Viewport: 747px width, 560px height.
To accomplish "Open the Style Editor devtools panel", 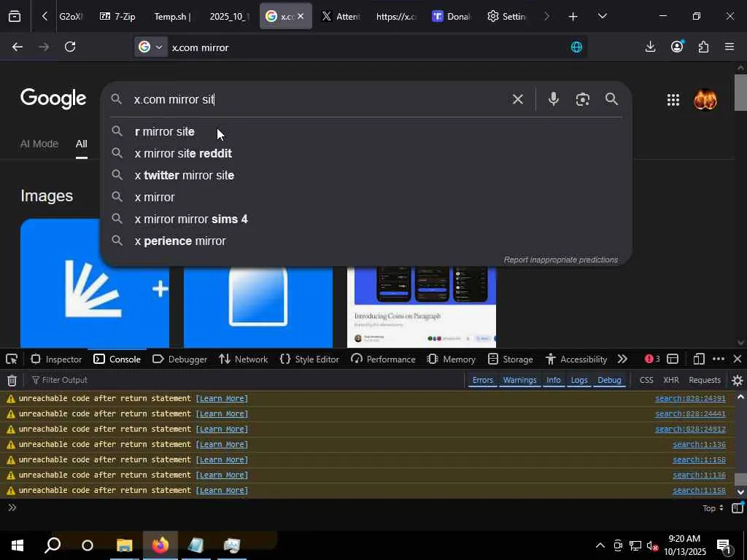I will (x=309, y=359).
